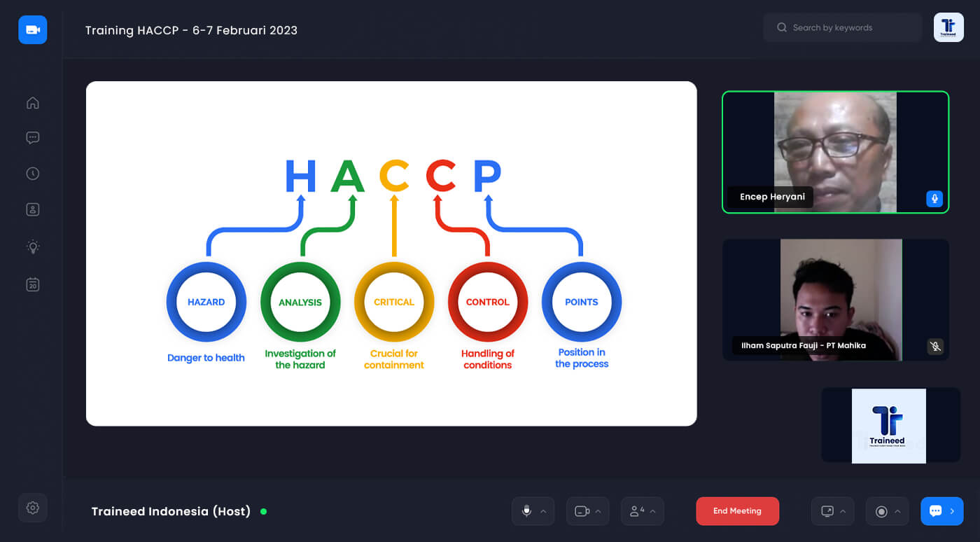The height and width of the screenshot is (542, 980).
Task: Toggle the meeting recording button
Action: [x=881, y=511]
